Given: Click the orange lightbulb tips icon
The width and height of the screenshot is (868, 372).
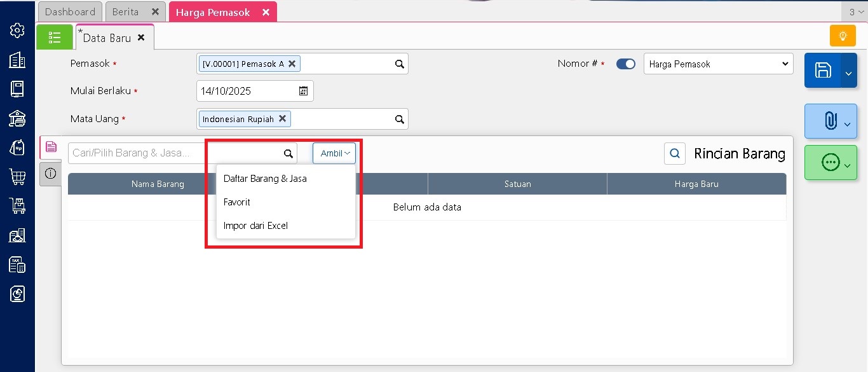Looking at the screenshot, I should [843, 36].
